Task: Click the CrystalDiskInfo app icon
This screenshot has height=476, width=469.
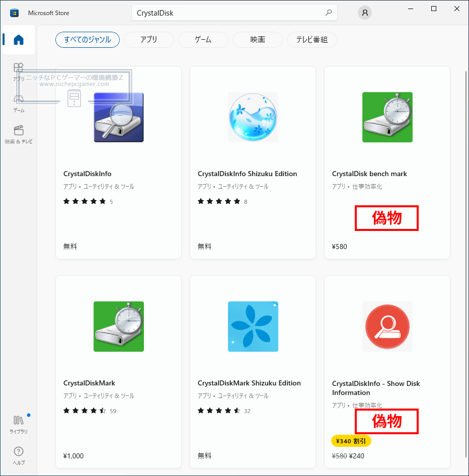Action: 119,117
